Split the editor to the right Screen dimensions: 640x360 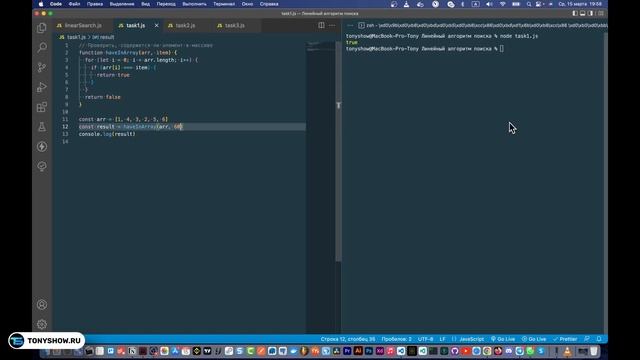click(322, 25)
